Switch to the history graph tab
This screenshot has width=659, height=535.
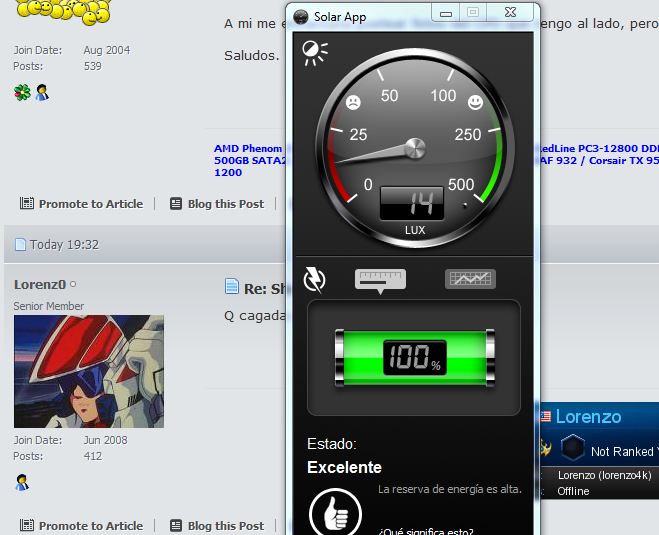click(x=470, y=279)
